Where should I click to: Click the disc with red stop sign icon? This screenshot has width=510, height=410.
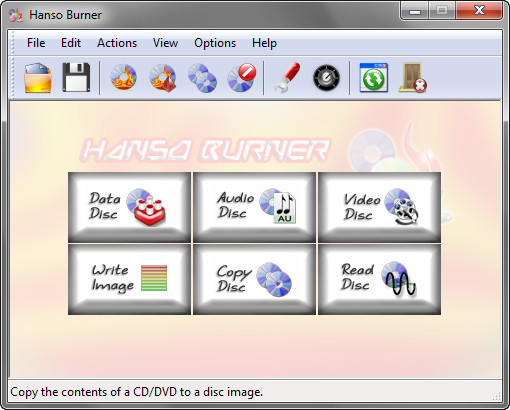coord(242,78)
